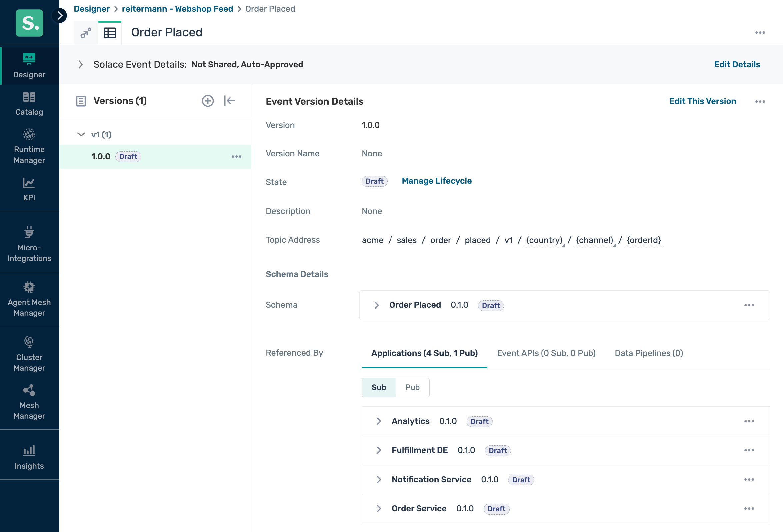Click Order Service application name
Image resolution: width=783 pixels, height=532 pixels.
click(419, 508)
